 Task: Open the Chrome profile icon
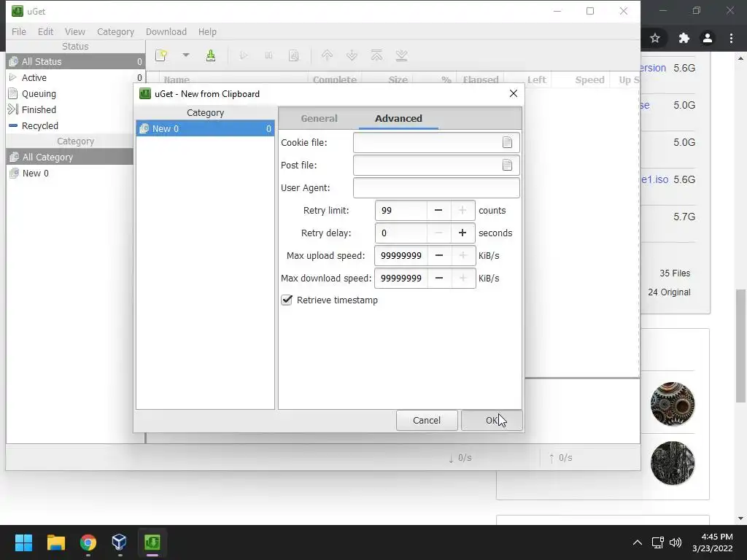[x=708, y=38]
